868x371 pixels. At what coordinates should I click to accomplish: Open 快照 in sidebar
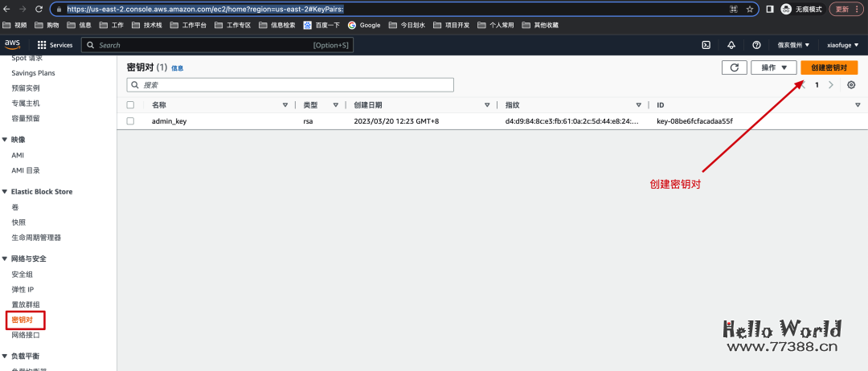[x=18, y=222]
